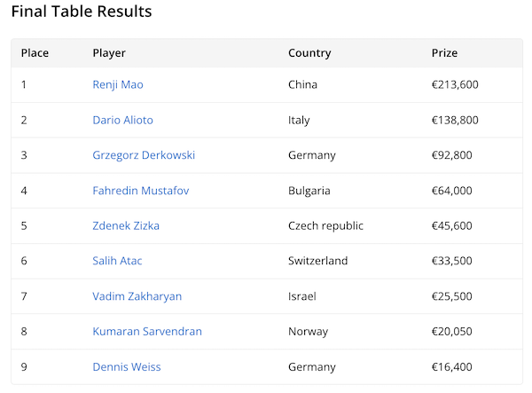Open Grzegorz Derkowski's profile link
Screen dimensions: 532x393
click(144, 155)
